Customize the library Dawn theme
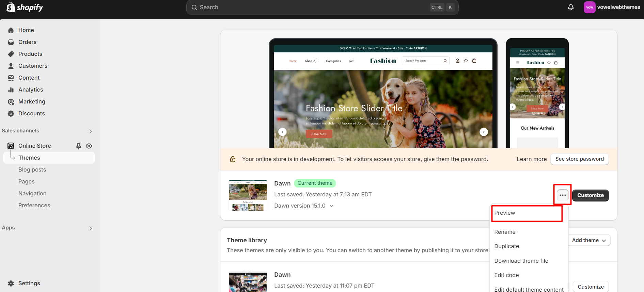 pyautogui.click(x=591, y=287)
